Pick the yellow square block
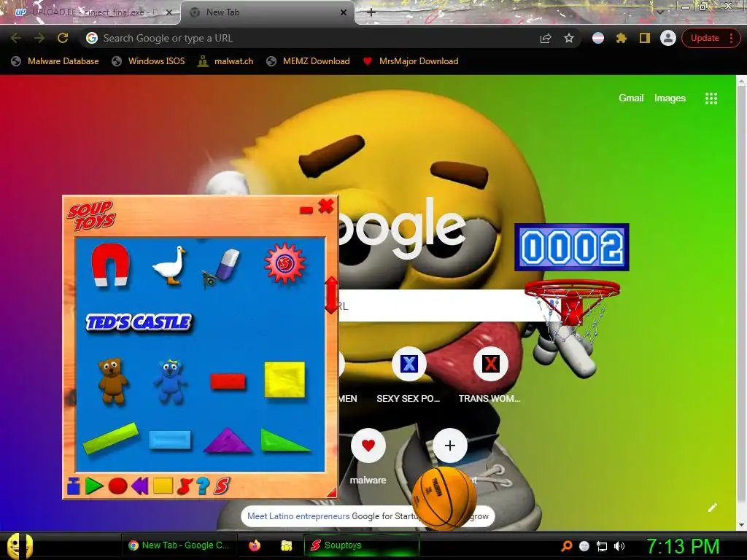Viewport: 747px width, 560px height. pyautogui.click(x=285, y=379)
